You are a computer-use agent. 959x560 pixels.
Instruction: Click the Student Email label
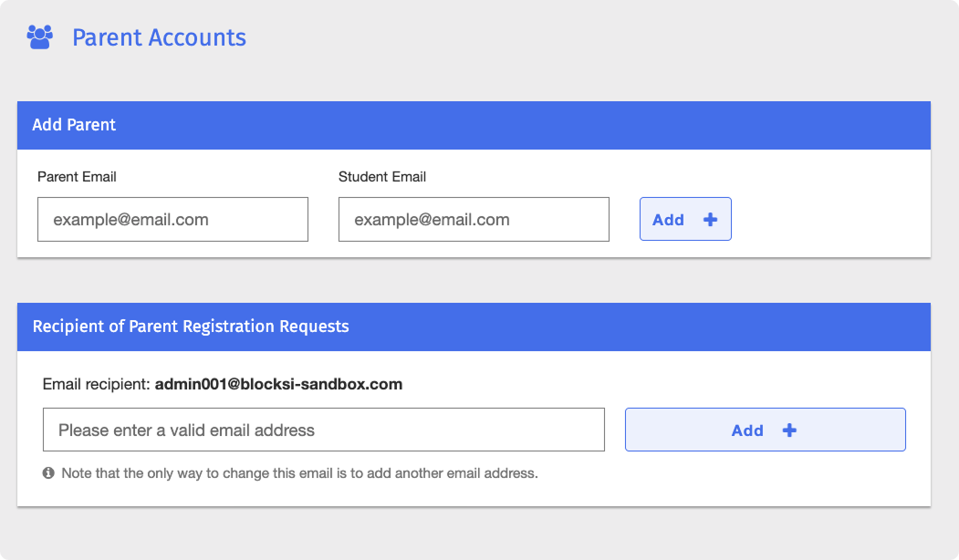coord(382,177)
